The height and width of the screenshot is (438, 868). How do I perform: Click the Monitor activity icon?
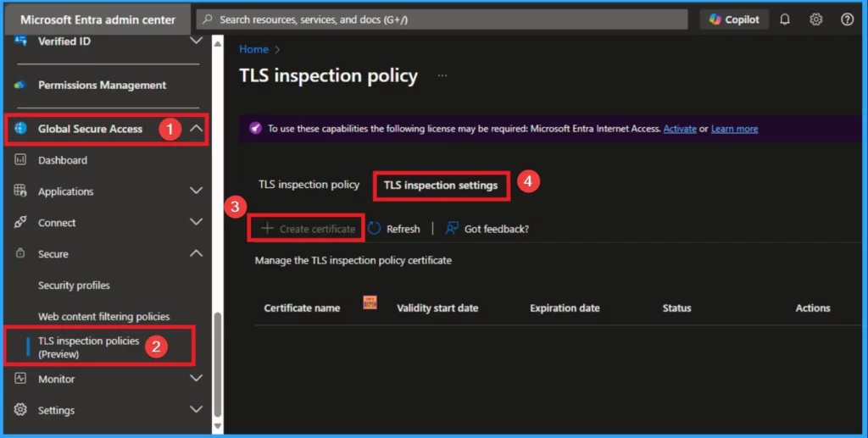coord(20,378)
